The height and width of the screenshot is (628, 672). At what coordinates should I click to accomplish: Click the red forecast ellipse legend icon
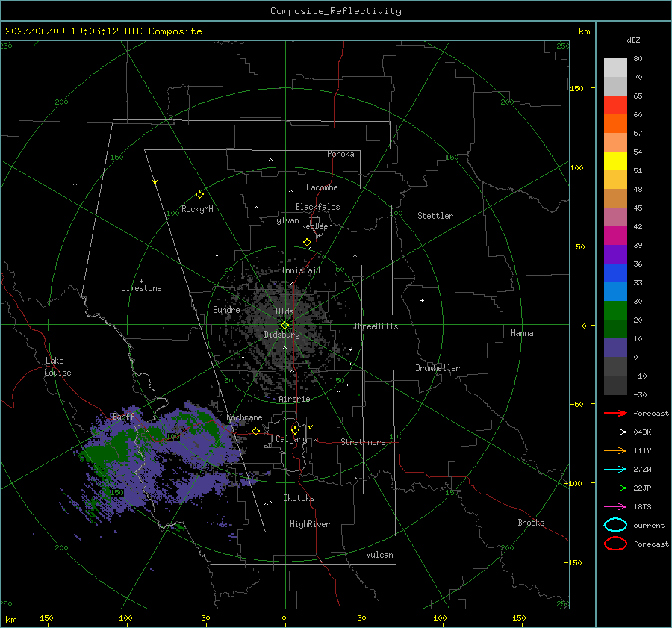pos(615,544)
